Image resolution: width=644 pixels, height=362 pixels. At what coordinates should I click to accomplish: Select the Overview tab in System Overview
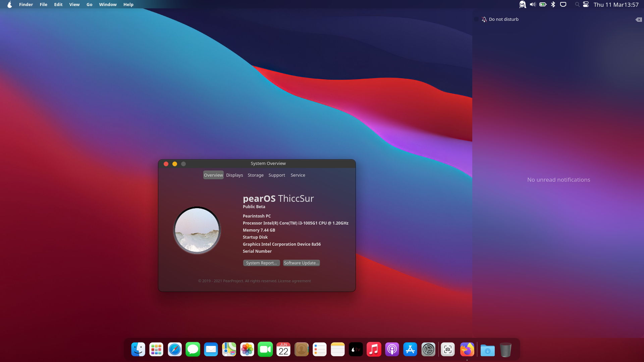[213, 175]
